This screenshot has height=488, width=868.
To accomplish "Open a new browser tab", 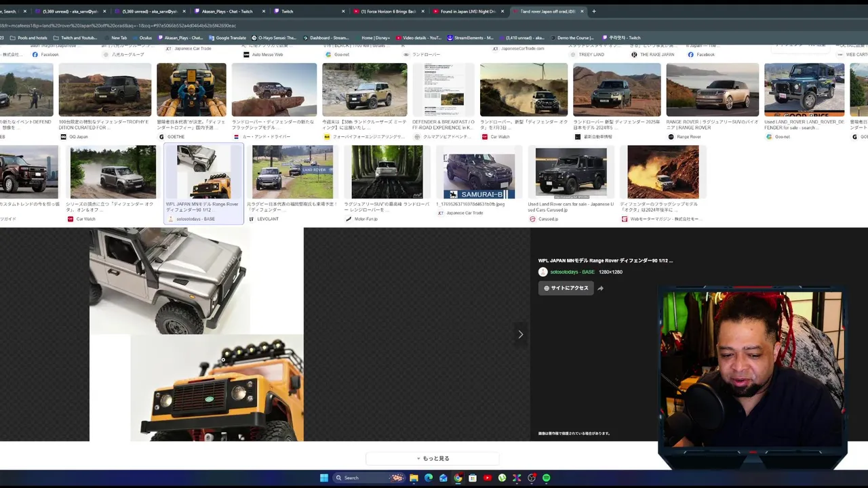I will [593, 12].
